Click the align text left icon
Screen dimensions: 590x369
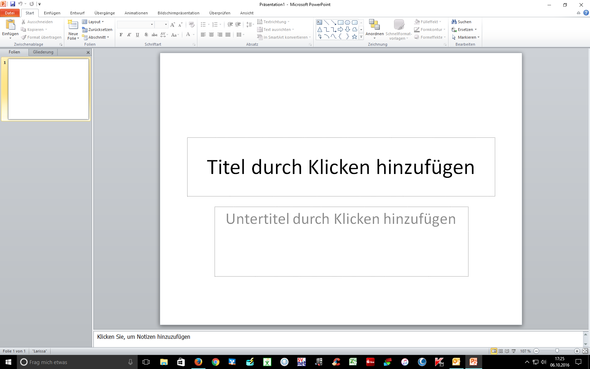(x=203, y=35)
